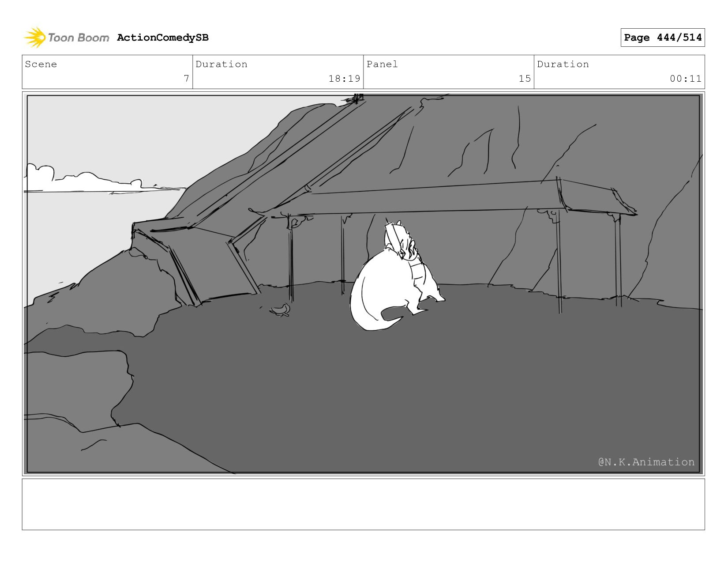Click the empty notes box below panel
This screenshot has width=728, height=563.
tap(364, 504)
